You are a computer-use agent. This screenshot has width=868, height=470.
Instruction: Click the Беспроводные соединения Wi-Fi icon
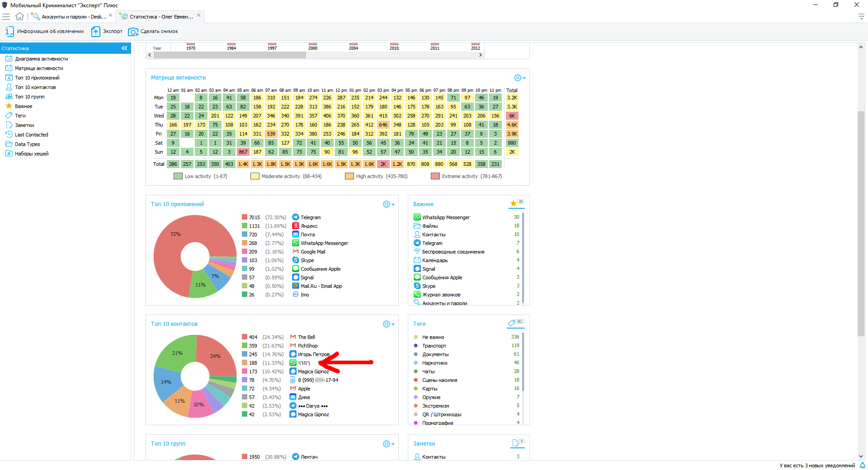point(417,252)
